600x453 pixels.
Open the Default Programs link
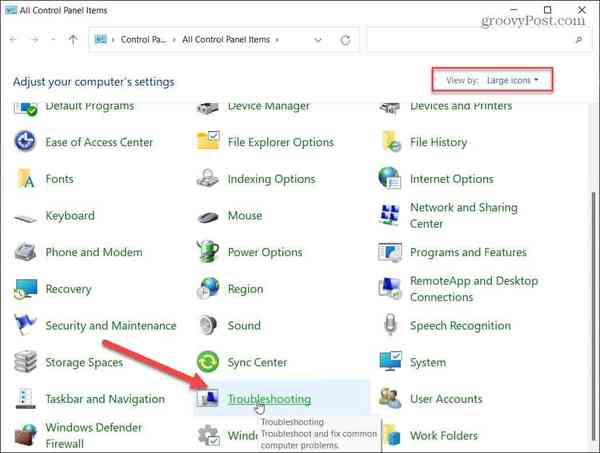(x=90, y=106)
